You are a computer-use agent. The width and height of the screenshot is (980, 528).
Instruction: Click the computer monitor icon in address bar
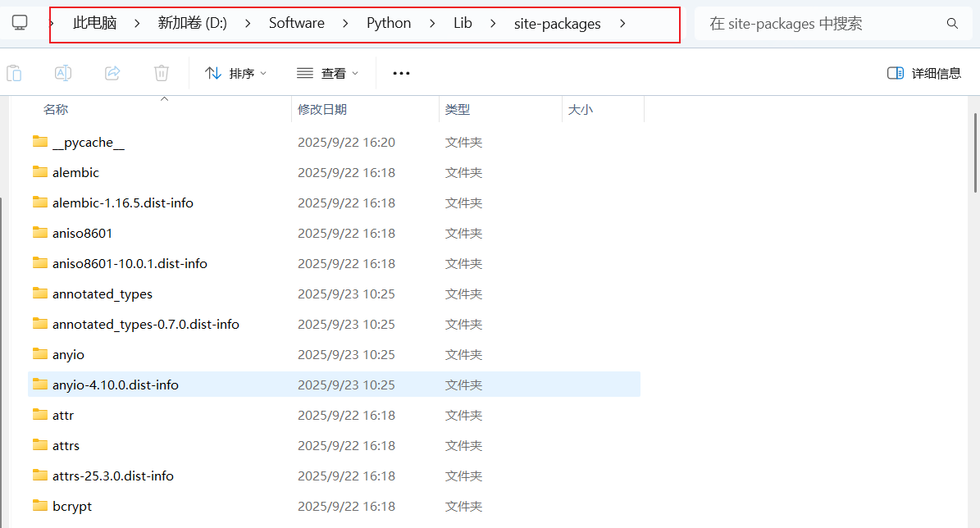click(x=20, y=24)
